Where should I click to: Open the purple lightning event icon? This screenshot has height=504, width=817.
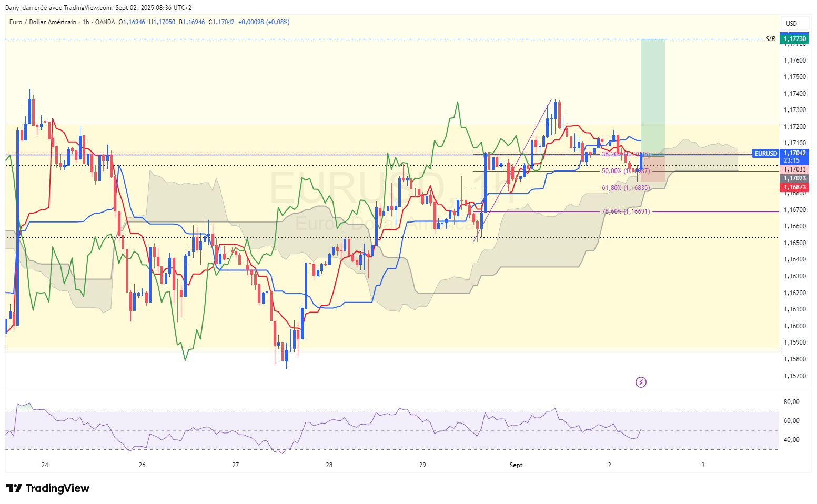pos(641,382)
